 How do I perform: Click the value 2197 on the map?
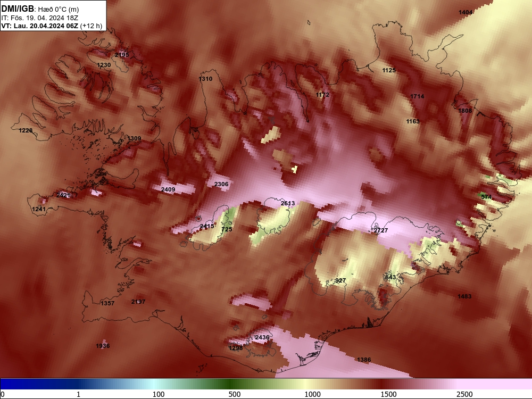(x=138, y=302)
